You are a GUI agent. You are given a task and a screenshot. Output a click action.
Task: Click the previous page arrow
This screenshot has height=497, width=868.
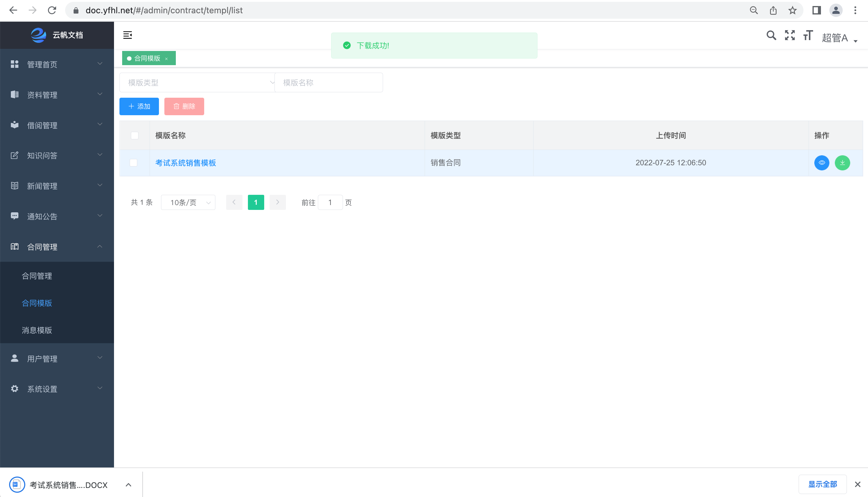pyautogui.click(x=234, y=202)
